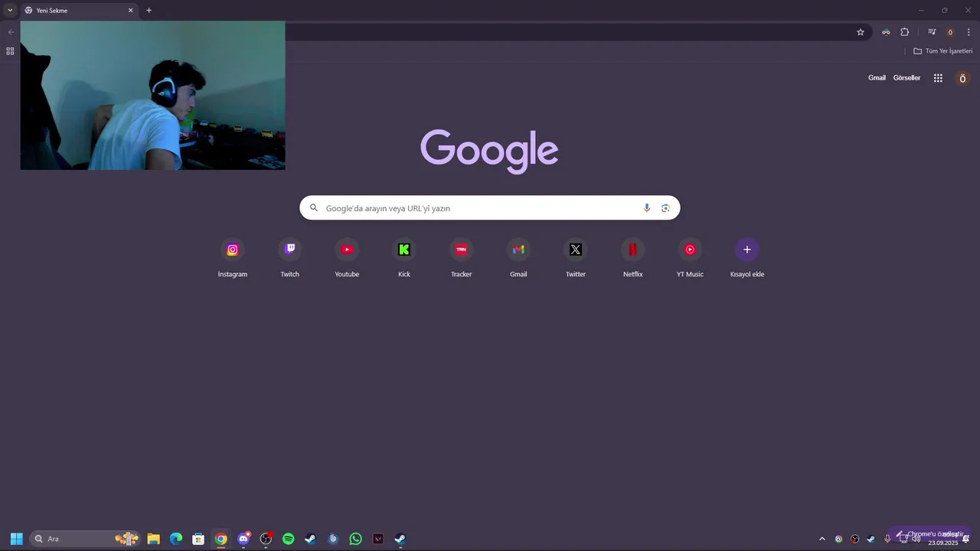Expand the hidden system tray icons
Image resolution: width=980 pixels, height=551 pixels.
point(822,539)
